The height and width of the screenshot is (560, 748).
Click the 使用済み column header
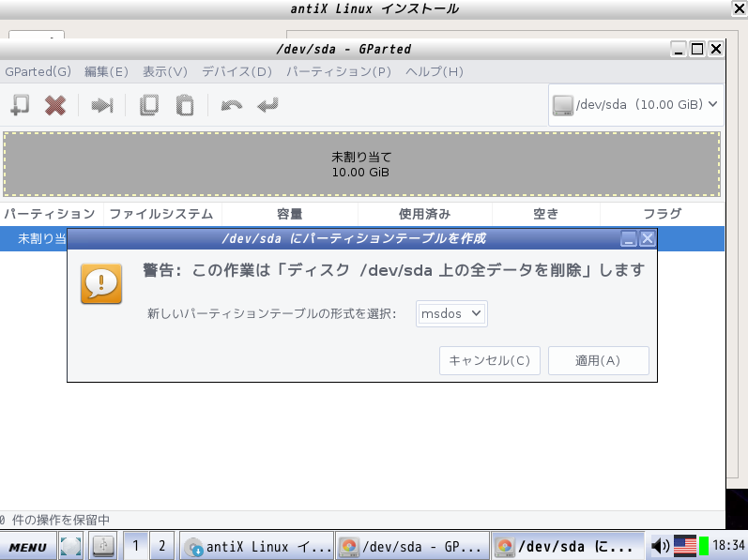(x=424, y=214)
